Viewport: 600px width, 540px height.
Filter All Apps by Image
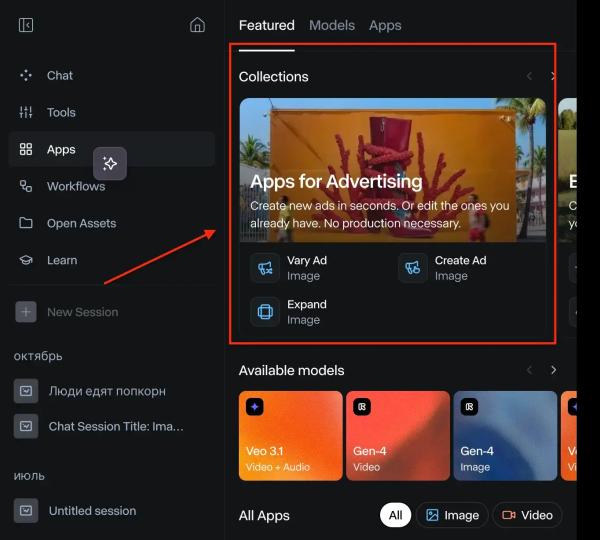[452, 515]
